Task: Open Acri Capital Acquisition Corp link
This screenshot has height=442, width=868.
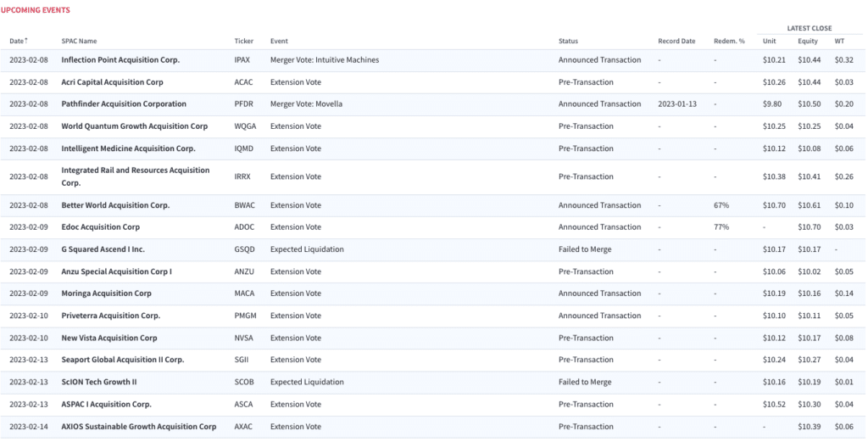Action: click(x=113, y=82)
